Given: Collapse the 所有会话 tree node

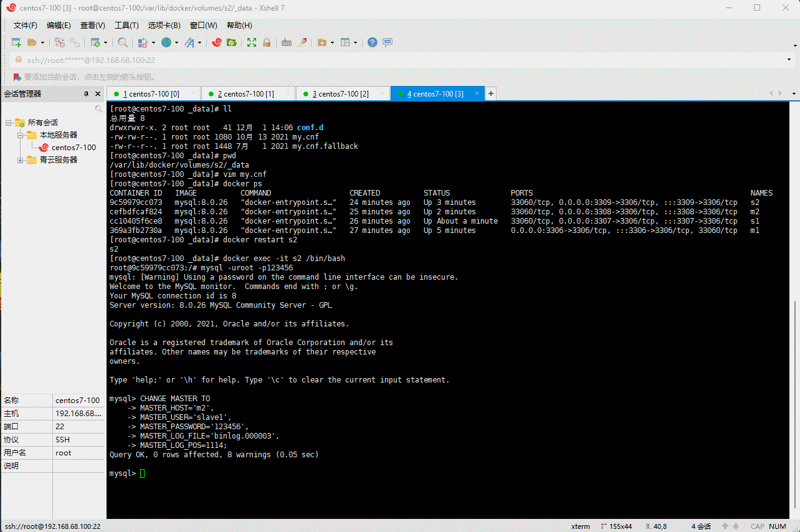Looking at the screenshot, I should pyautogui.click(x=9, y=123).
